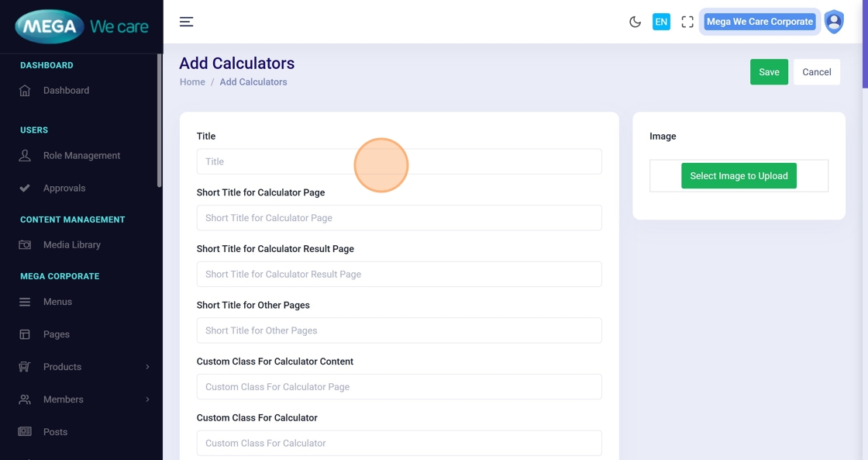Expand the Members submenu chevron
868x460 pixels.
tap(147, 399)
